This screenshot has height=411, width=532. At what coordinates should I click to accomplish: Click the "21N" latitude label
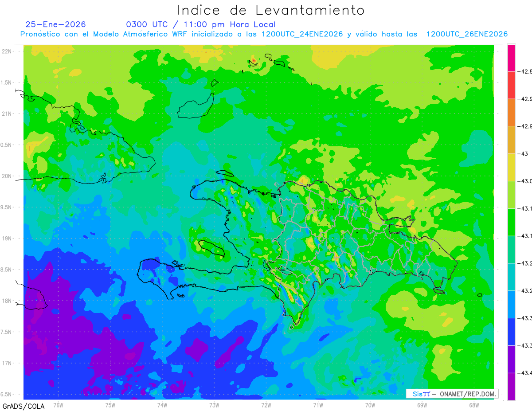tap(7, 114)
